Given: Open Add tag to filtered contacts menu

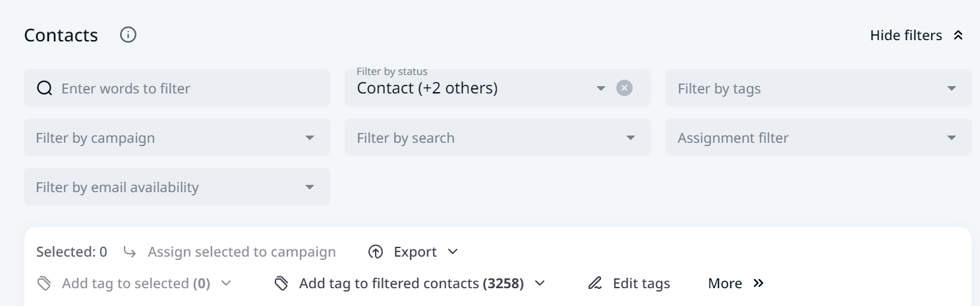Looking at the screenshot, I should (411, 284).
